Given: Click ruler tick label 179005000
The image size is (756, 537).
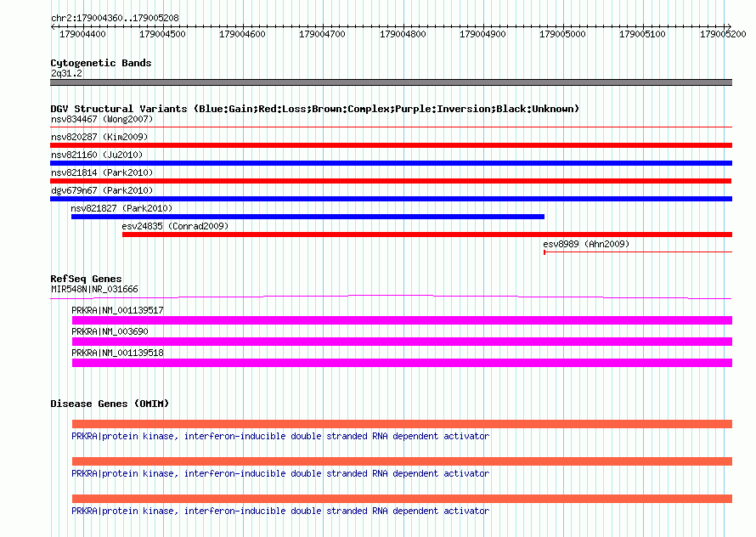Looking at the screenshot, I should point(562,34).
